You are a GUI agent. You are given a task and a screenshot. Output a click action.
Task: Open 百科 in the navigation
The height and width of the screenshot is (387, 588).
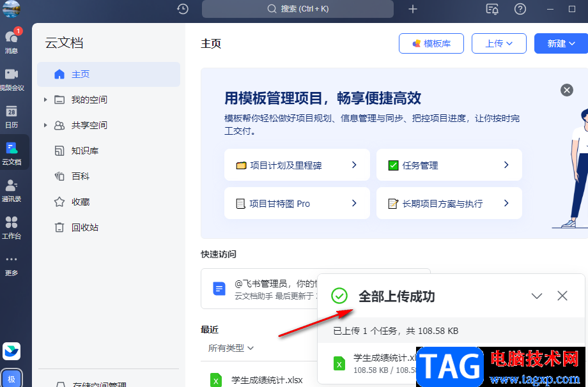81,176
